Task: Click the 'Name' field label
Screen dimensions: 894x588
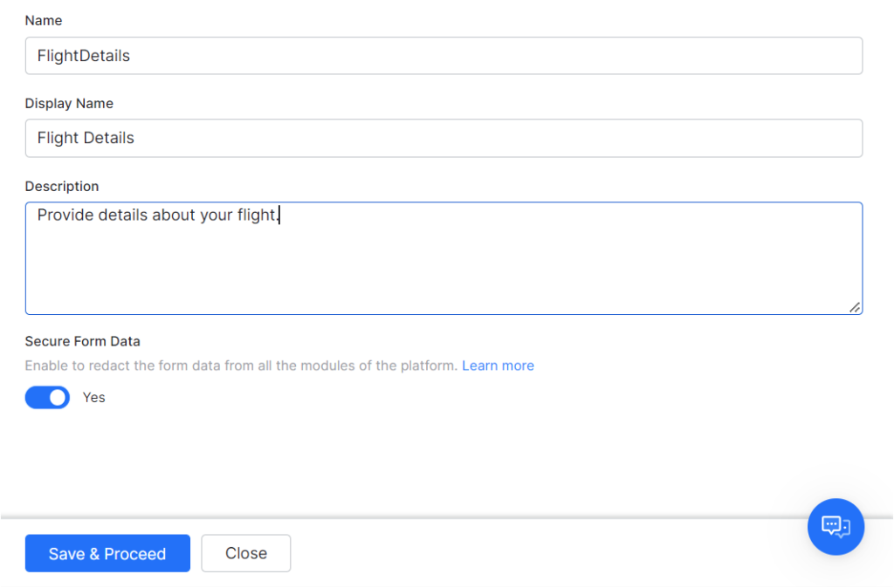Action: point(44,21)
